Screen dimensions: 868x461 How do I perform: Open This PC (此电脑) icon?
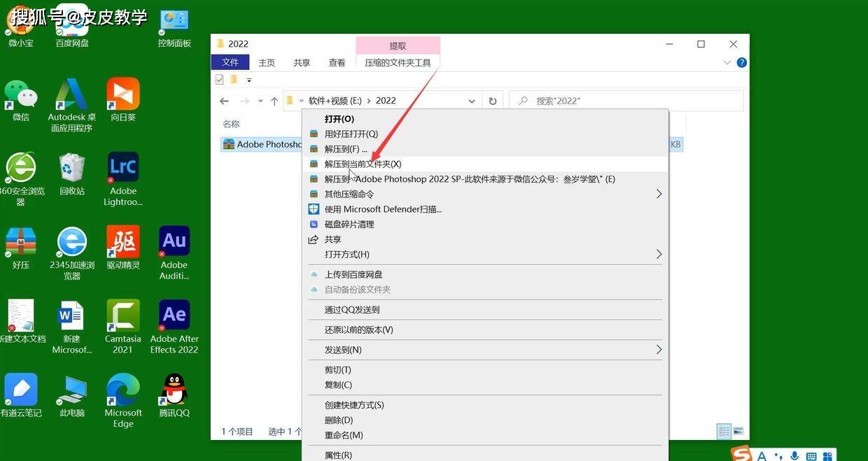pyautogui.click(x=71, y=395)
